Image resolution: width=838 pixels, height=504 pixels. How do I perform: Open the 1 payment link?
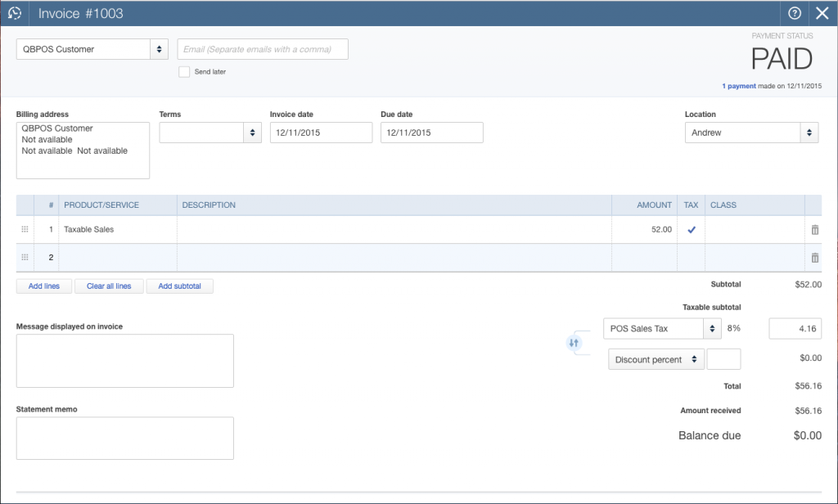739,86
